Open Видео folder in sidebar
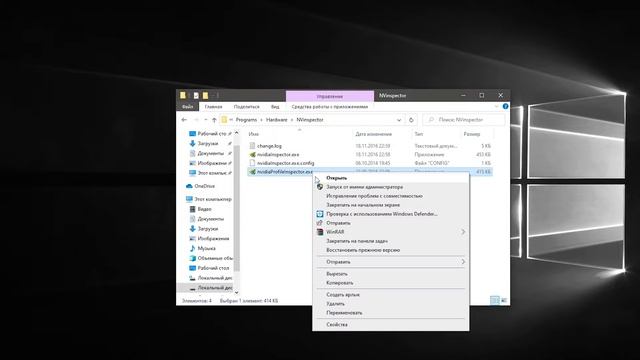The width and height of the screenshot is (640, 360). tap(204, 209)
